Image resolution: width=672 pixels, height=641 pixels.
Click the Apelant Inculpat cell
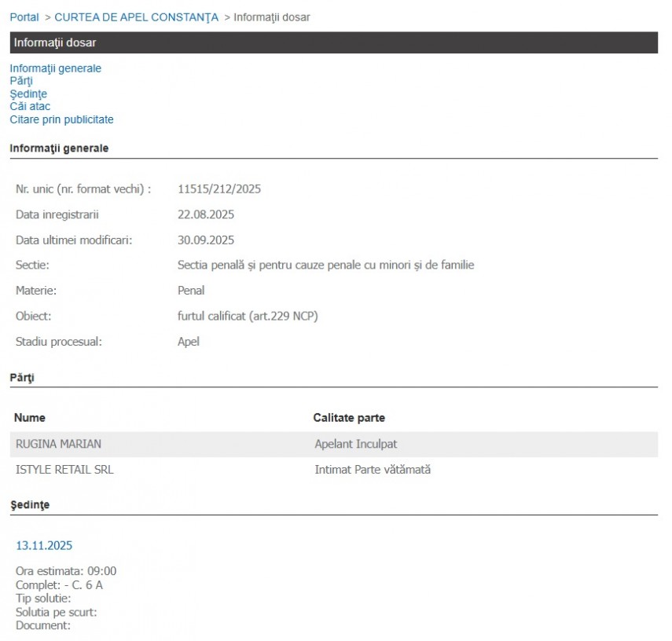(x=355, y=445)
